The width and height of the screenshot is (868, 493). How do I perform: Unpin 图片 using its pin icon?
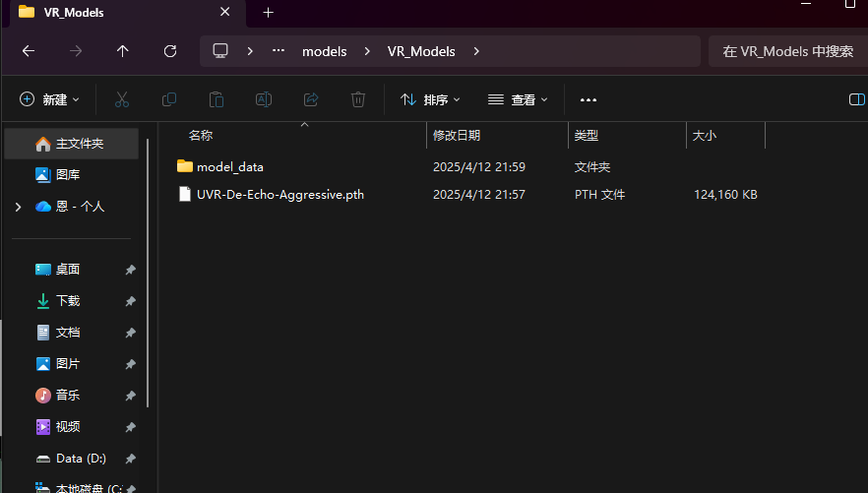click(131, 364)
